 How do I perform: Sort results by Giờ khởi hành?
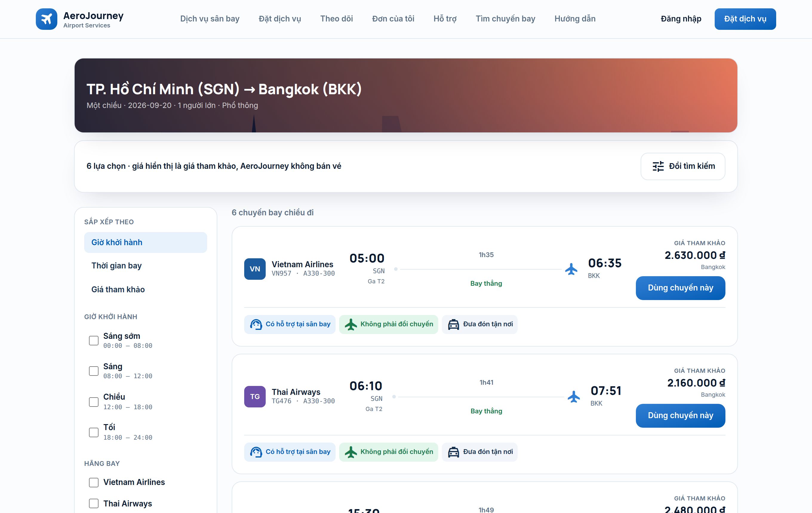[x=146, y=242]
